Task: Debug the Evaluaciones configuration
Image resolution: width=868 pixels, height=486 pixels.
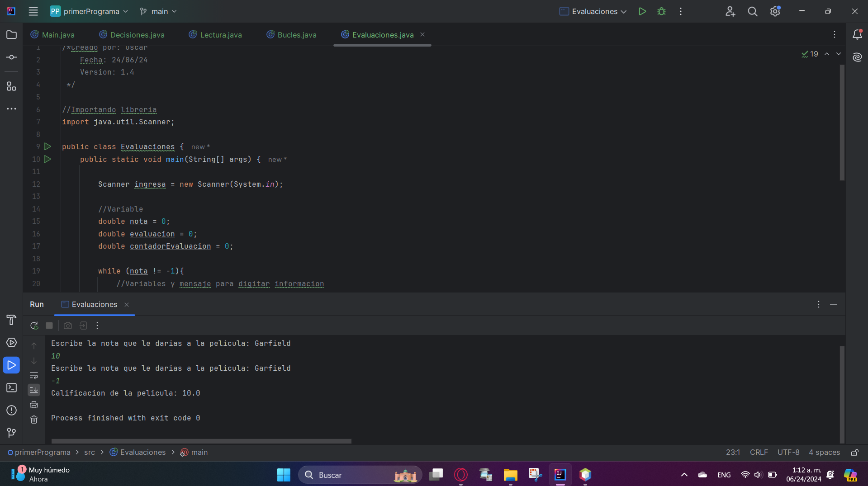Action: (661, 11)
